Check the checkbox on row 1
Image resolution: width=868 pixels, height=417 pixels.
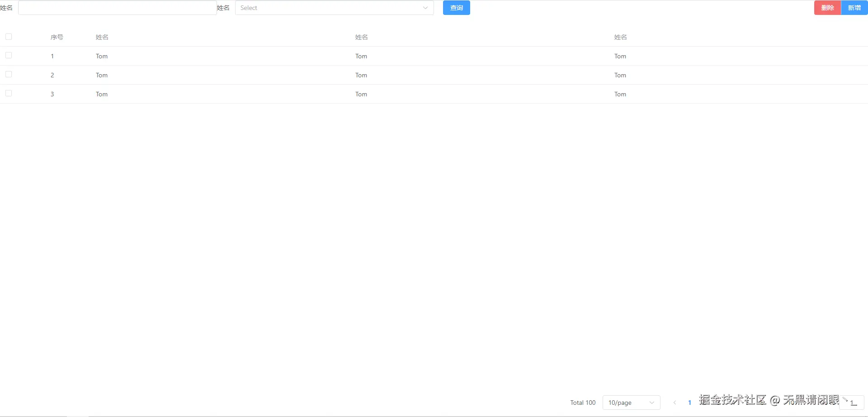pyautogui.click(x=9, y=55)
